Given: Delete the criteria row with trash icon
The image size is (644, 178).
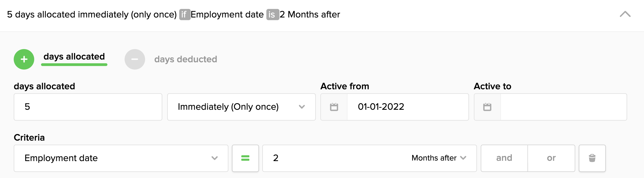Looking at the screenshot, I should click(592, 158).
